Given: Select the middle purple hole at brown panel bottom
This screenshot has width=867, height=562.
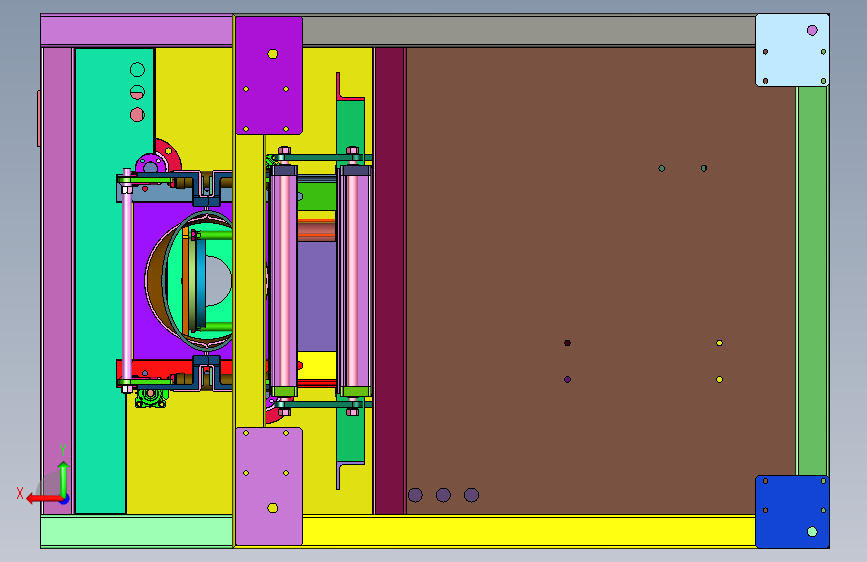Looking at the screenshot, I should coord(443,495).
